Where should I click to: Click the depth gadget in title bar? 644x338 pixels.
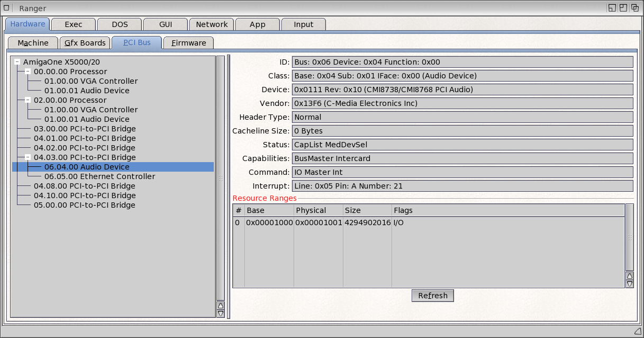635,8
